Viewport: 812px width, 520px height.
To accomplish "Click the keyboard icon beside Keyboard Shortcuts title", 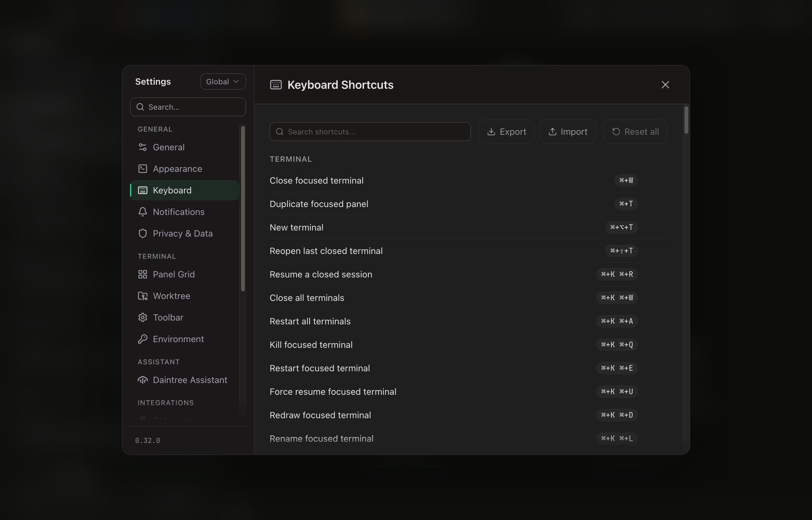I will point(276,85).
